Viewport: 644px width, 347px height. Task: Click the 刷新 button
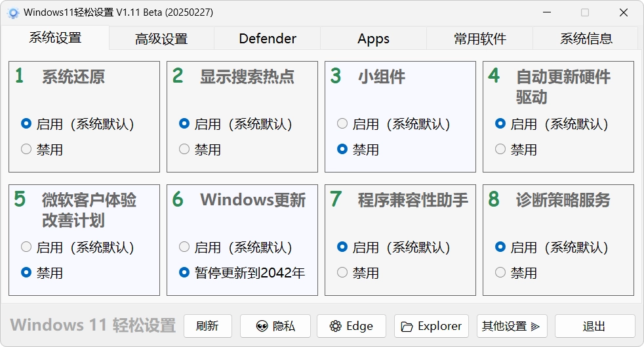point(208,326)
